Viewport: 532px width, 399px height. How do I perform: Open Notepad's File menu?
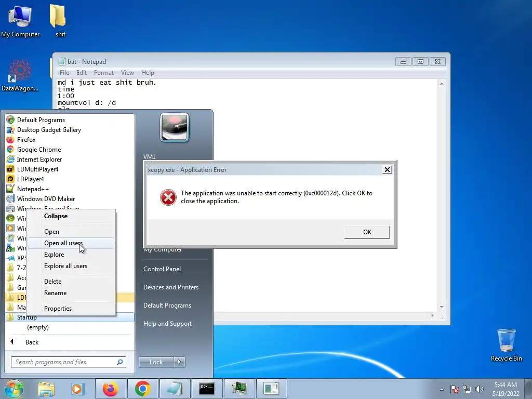coord(64,73)
